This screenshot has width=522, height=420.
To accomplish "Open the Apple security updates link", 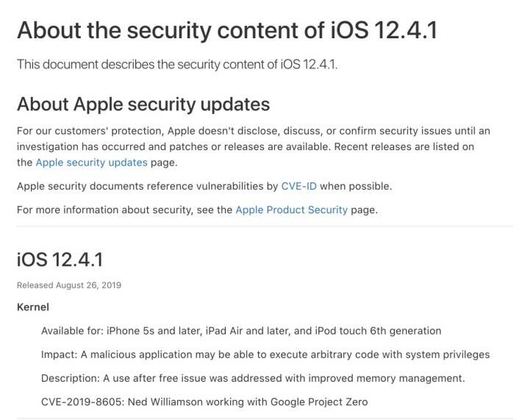I will click(92, 163).
